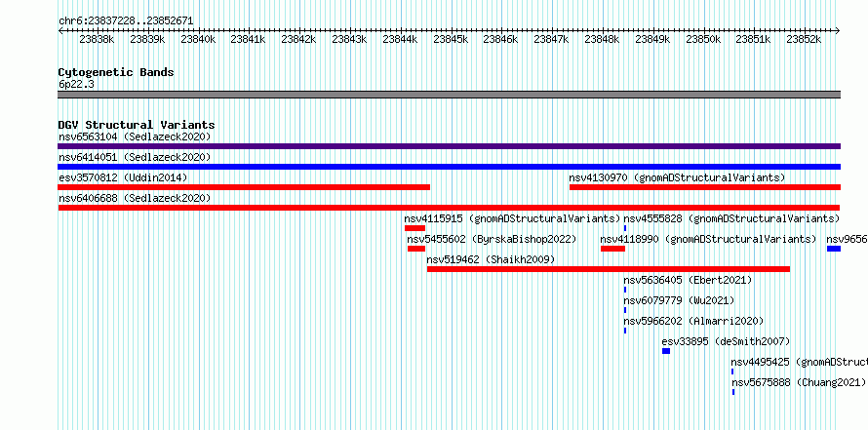The height and width of the screenshot is (430, 868).
Task: Open the nsv5675888 (Chuang2021) label
Action: click(799, 382)
